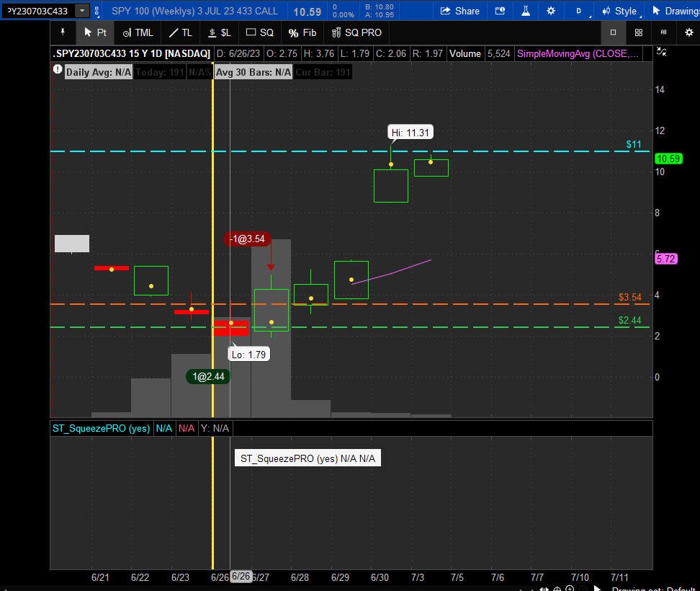The image size is (700, 591).
Task: Click the collapse arrows icon beside study header
Action: [x=661, y=53]
